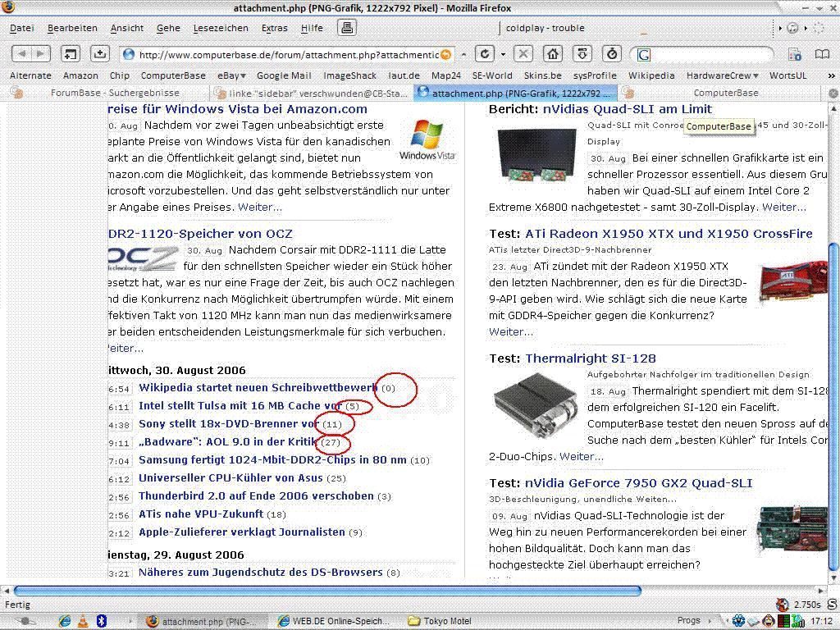Screen dimensions: 840x630
Task: Stop loading with the X toolbar icon
Action: (523, 54)
